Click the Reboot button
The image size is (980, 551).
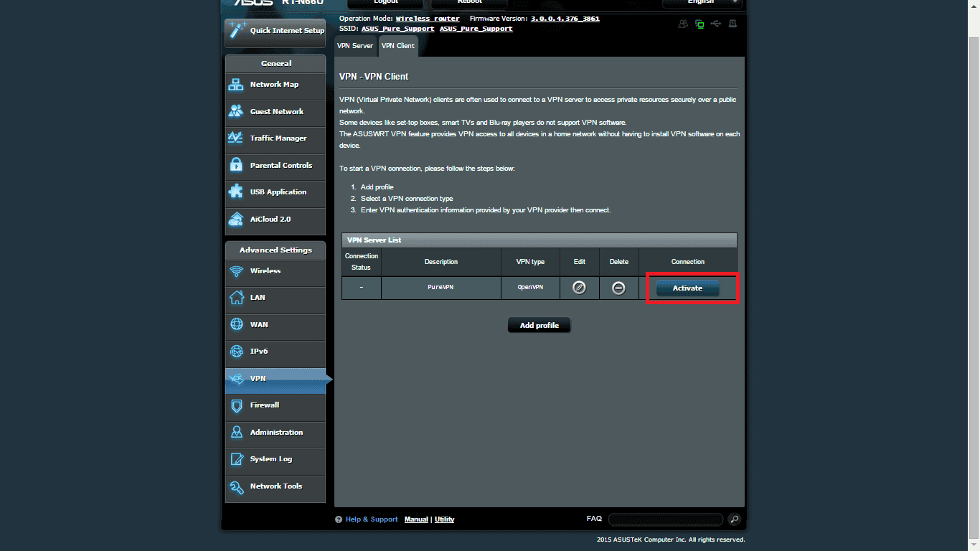pyautogui.click(x=470, y=4)
